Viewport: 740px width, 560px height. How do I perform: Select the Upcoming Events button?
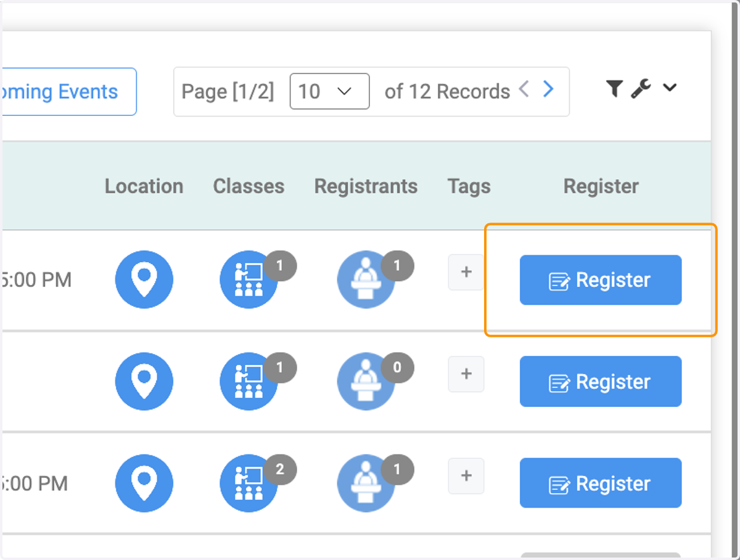(x=68, y=91)
